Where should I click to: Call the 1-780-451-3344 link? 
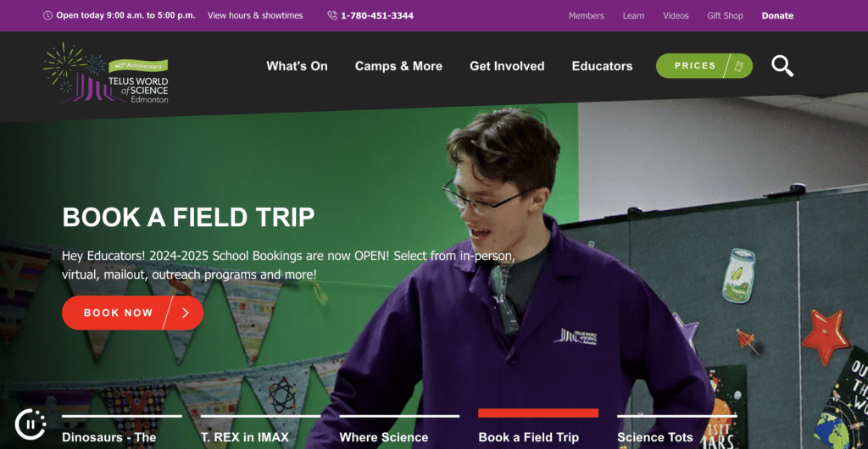click(x=377, y=15)
